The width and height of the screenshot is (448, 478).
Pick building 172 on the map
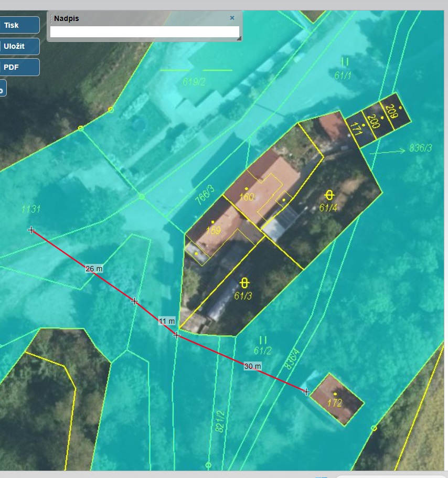tap(336, 400)
